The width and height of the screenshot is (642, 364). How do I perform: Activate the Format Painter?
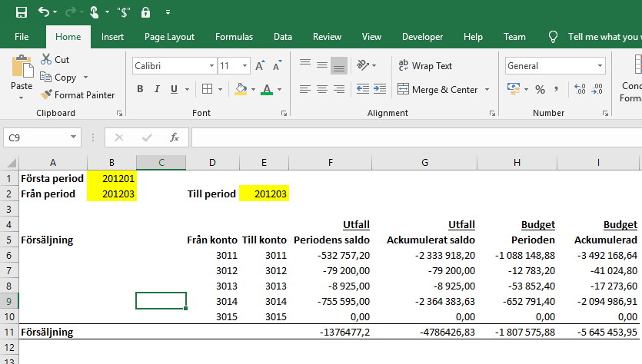tap(78, 95)
